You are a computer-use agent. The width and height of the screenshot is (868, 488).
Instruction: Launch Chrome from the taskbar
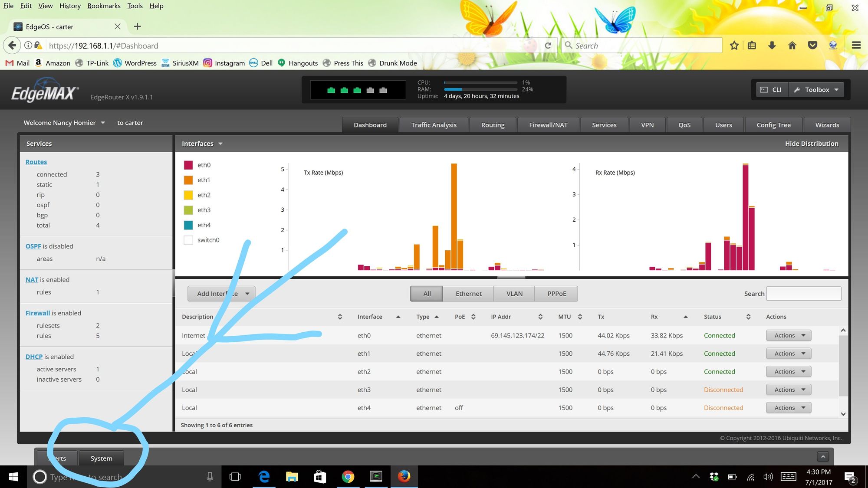[348, 477]
